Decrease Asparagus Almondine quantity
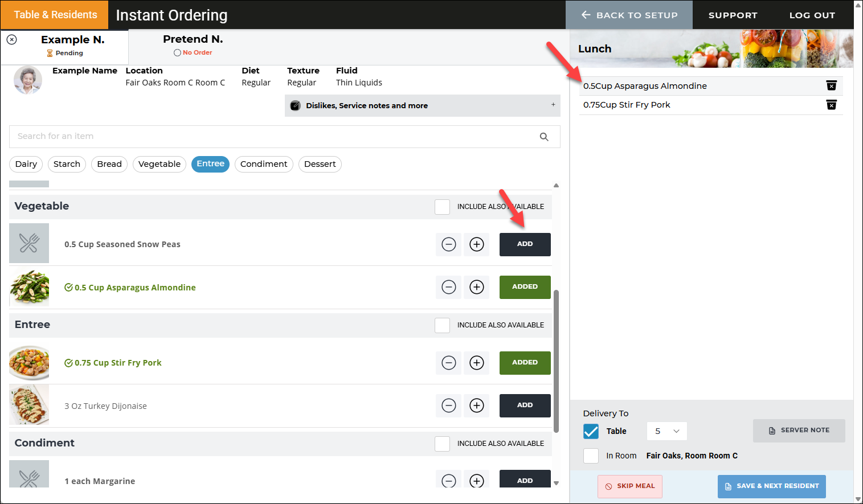 pyautogui.click(x=449, y=287)
